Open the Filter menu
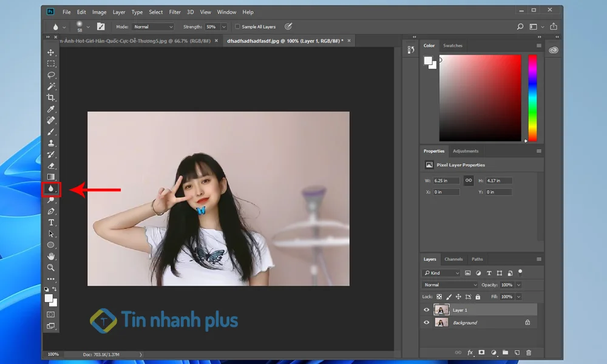The width and height of the screenshot is (607, 364). 174,12
